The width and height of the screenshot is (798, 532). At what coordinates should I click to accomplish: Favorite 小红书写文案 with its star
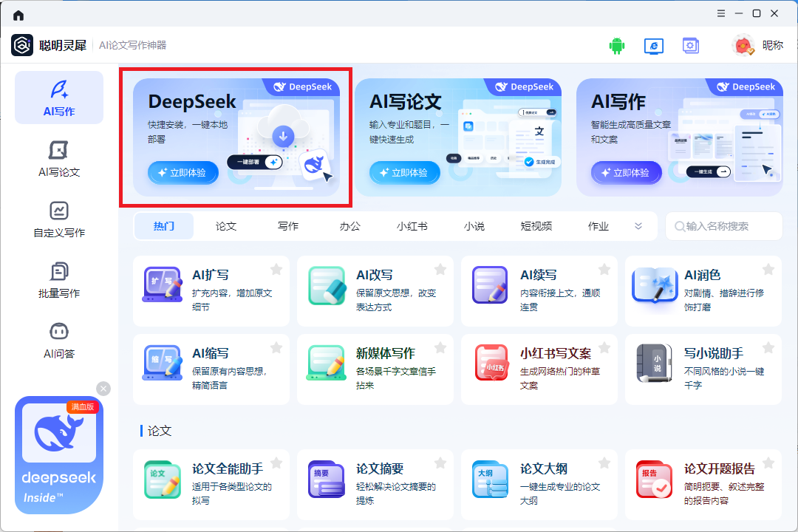click(x=604, y=348)
